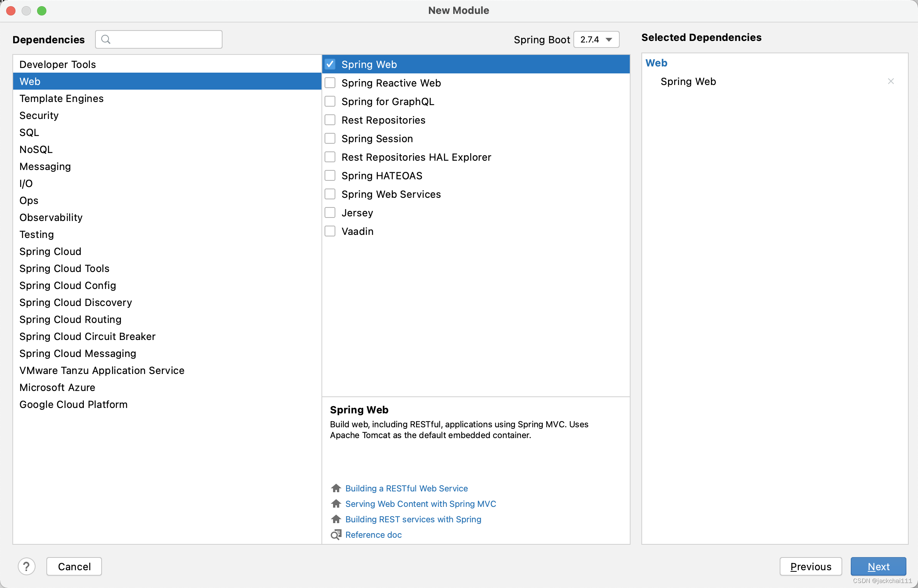Open the NoSQL category
Image resolution: width=918 pixels, height=588 pixels.
coord(167,149)
